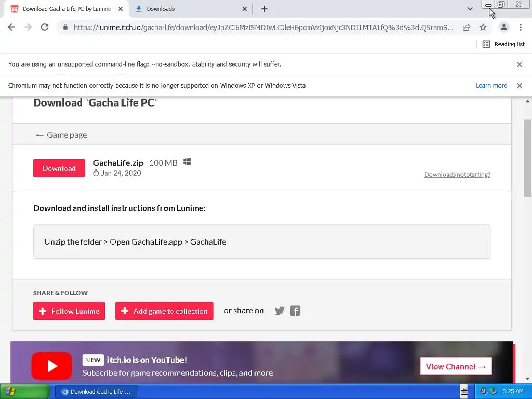Viewport: 532px width, 399px height.
Task: Open the profile avatar menu
Action: [504, 27]
